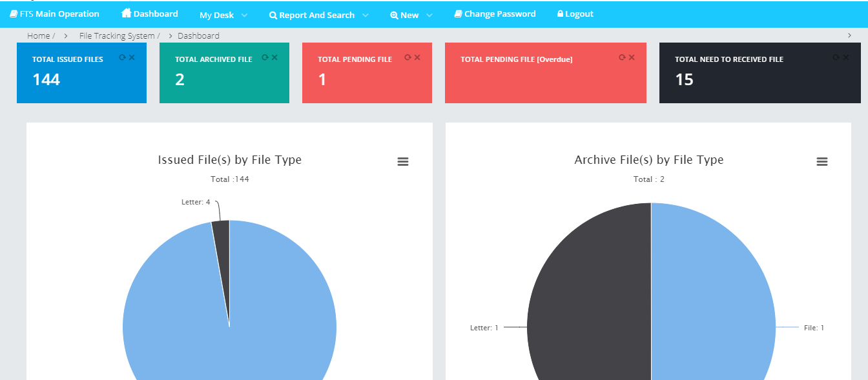Open Archive File(s) chart hamburger menu

[822, 162]
